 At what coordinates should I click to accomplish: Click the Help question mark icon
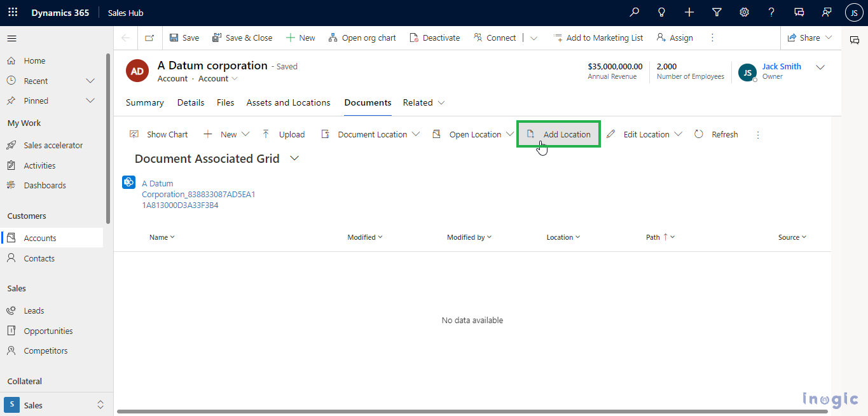(771, 13)
